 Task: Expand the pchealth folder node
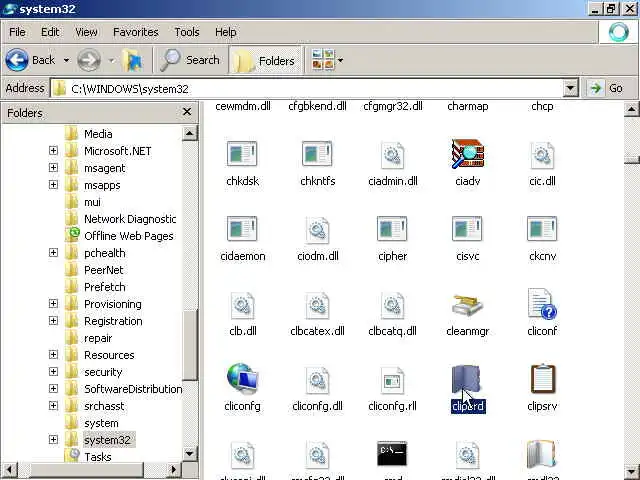53,253
